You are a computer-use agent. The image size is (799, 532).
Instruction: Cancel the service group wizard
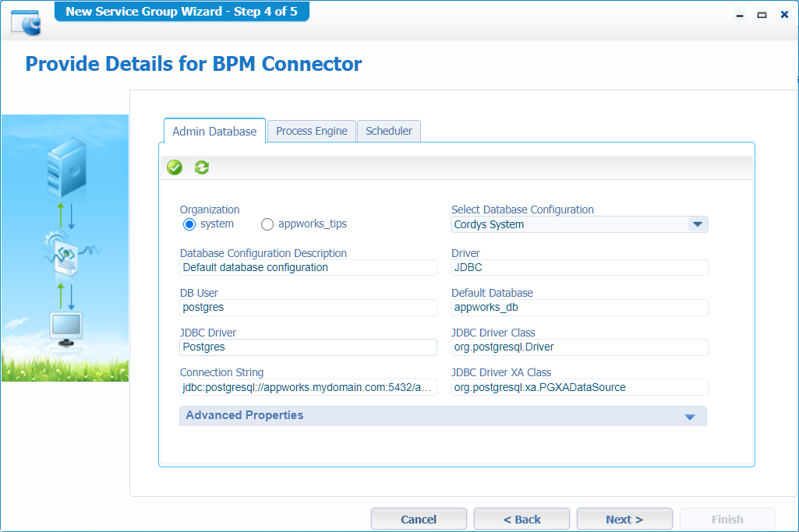click(x=419, y=519)
